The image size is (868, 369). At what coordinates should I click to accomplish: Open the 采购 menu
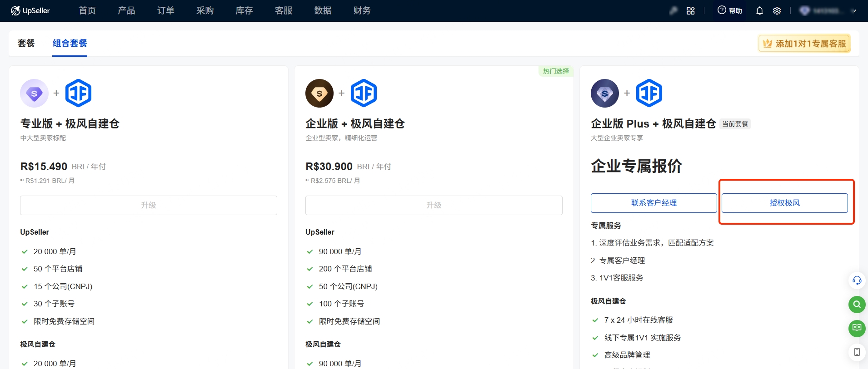(x=205, y=10)
